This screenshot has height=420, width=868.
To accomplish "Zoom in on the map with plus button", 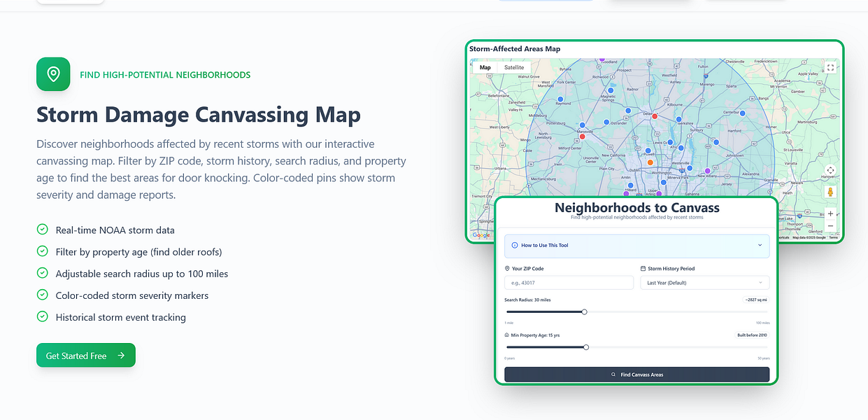I will pyautogui.click(x=830, y=213).
